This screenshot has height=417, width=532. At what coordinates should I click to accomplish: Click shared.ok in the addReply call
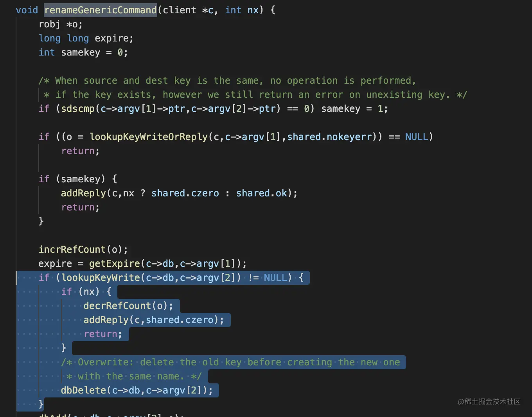point(261,193)
